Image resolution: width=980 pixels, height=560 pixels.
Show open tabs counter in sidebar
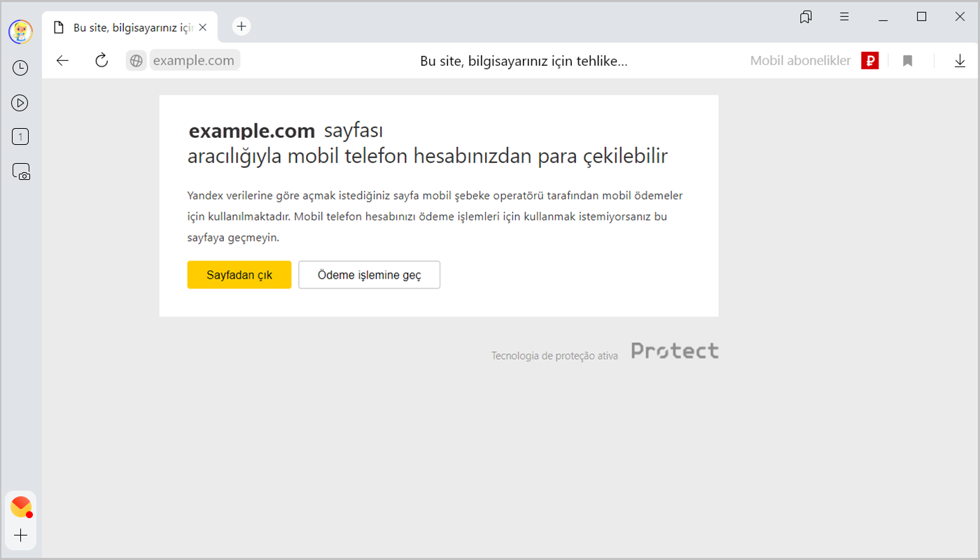pyautogui.click(x=20, y=137)
